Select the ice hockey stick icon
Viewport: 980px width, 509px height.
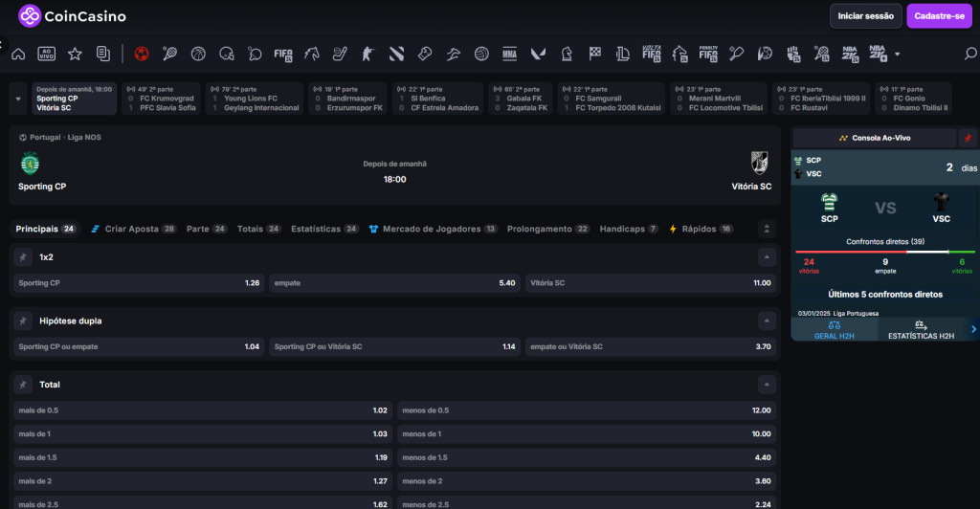(340, 55)
